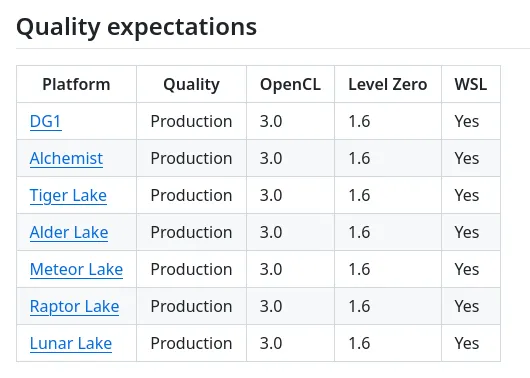Open the Raptor Lake link
This screenshot has width=530, height=378.
74,306
